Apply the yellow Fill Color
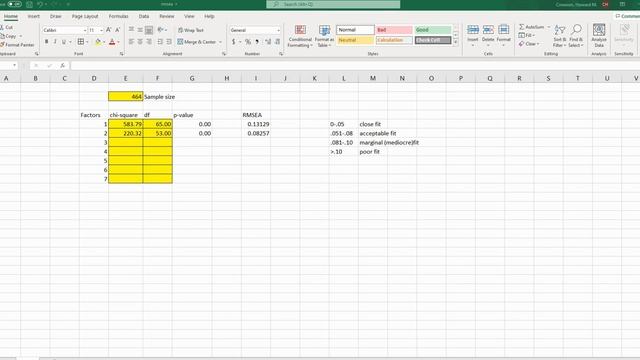Viewport: 640px width, 360px height. 98,42
